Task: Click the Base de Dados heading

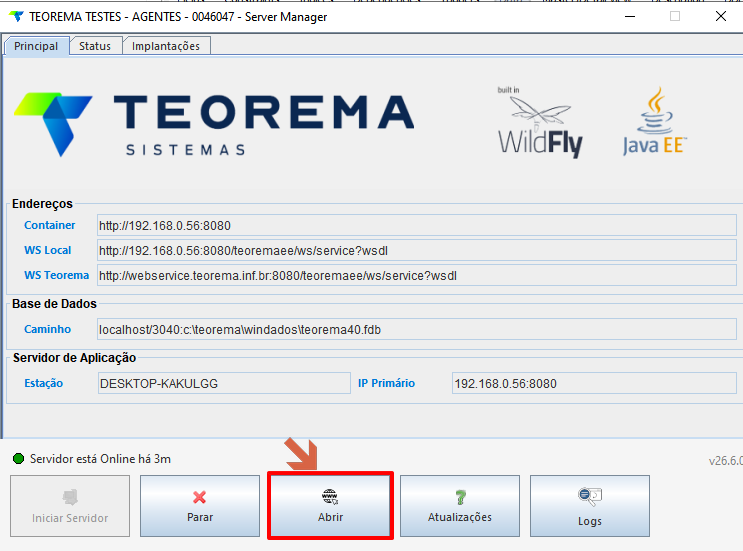Action: pyautogui.click(x=54, y=304)
